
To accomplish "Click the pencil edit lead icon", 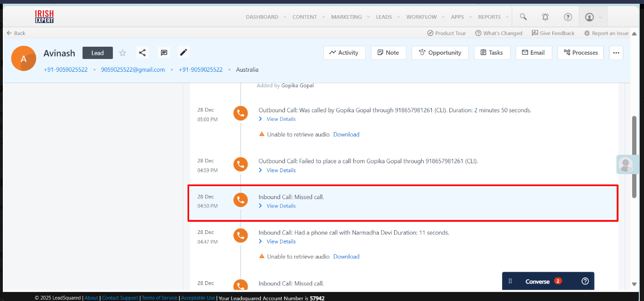I will point(183,52).
